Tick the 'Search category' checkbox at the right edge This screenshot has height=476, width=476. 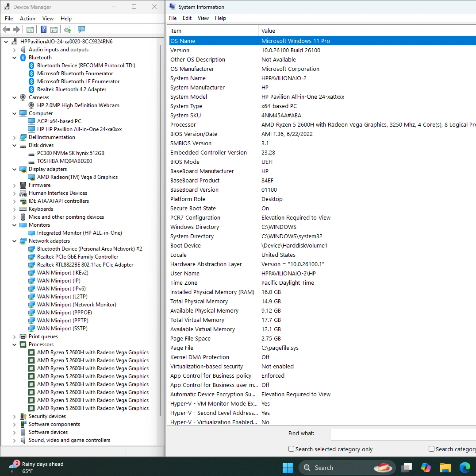click(x=431, y=449)
